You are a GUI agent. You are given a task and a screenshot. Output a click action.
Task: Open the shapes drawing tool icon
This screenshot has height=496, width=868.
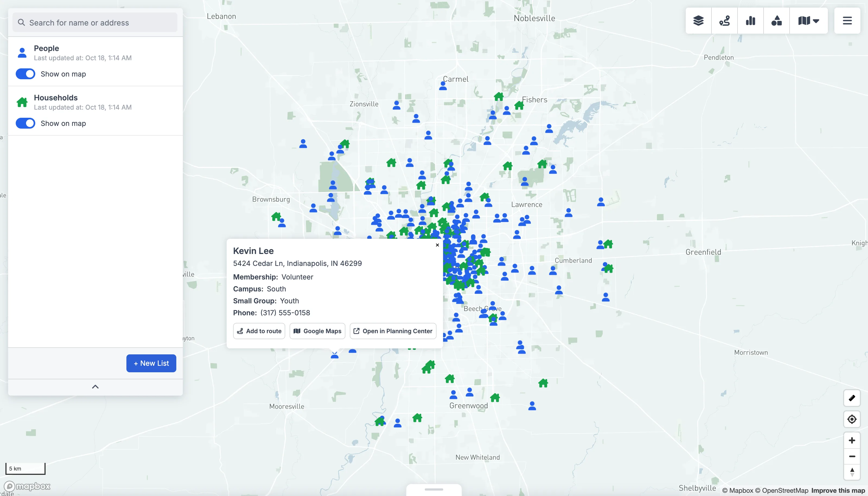point(776,21)
